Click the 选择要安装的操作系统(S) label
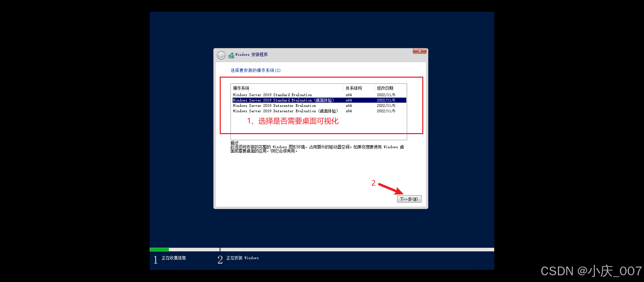This screenshot has height=282, width=644. point(255,70)
